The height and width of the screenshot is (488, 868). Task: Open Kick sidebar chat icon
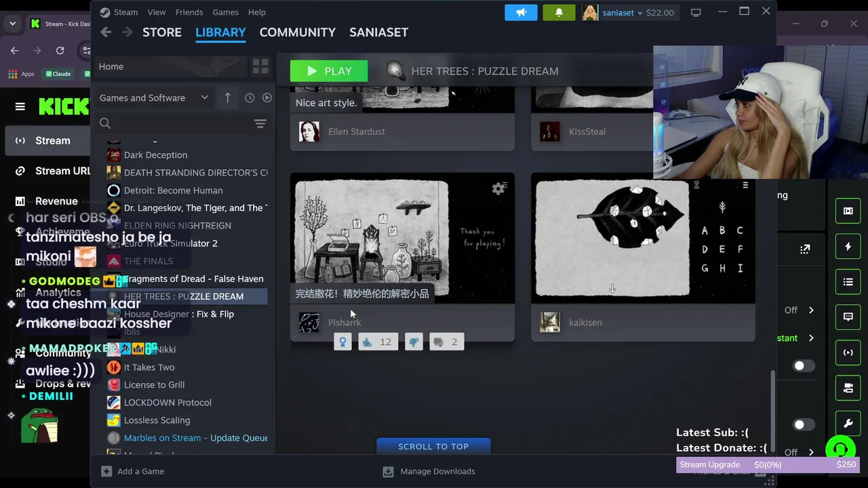(848, 317)
